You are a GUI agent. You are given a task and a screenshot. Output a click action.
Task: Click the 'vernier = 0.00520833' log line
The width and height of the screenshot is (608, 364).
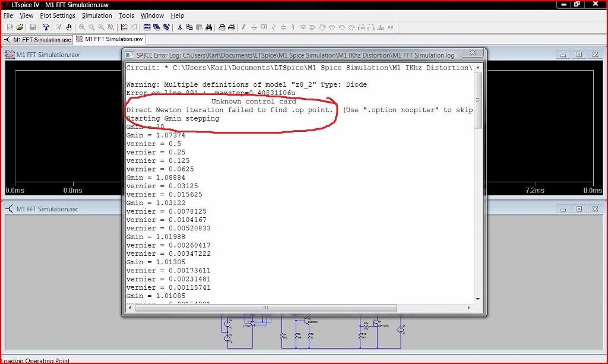168,229
